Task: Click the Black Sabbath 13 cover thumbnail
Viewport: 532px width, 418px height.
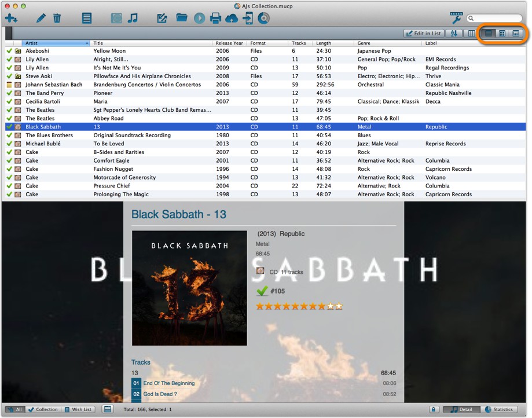Action: 189,288
